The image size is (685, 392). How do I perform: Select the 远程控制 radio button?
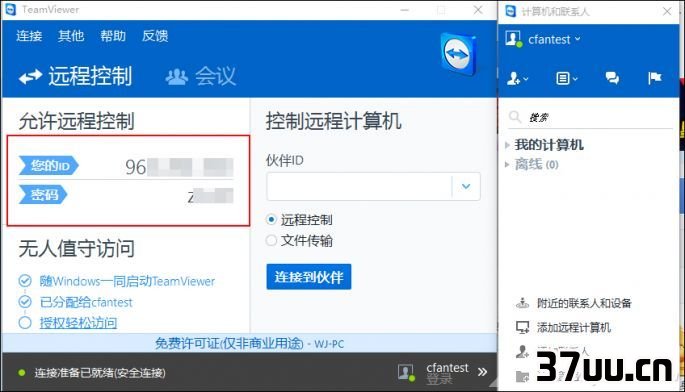click(x=271, y=219)
